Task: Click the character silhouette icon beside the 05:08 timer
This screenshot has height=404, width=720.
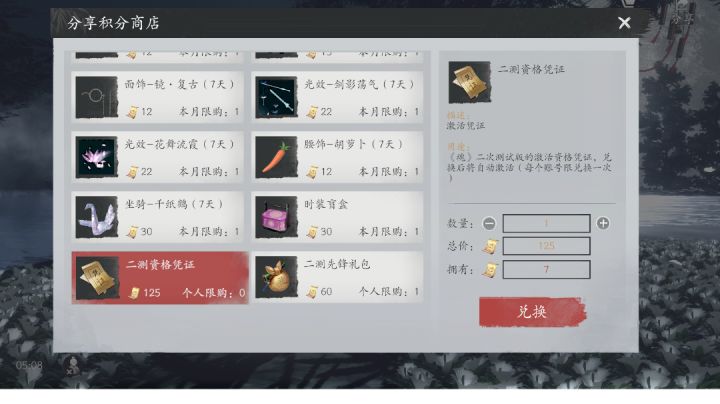Action: coord(72,366)
